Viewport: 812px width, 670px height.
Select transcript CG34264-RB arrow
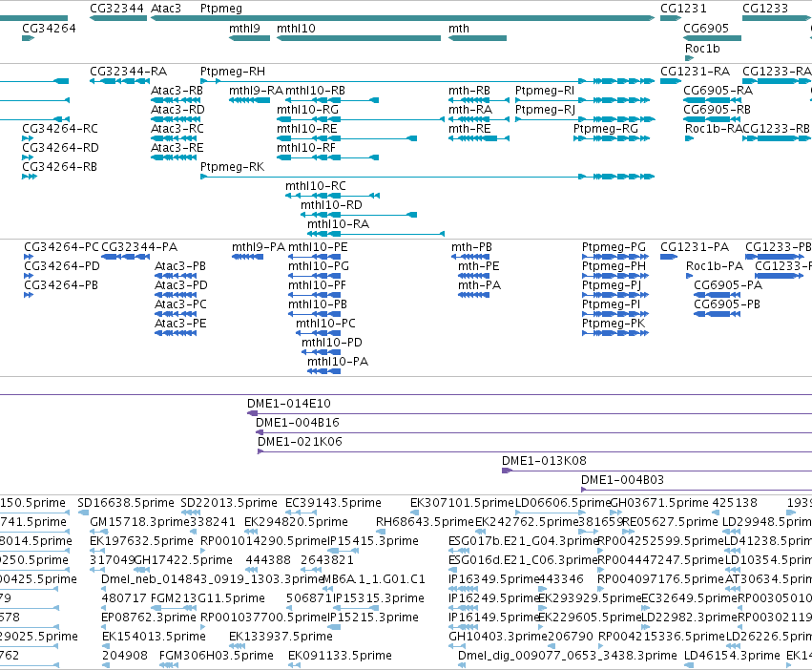(30, 177)
